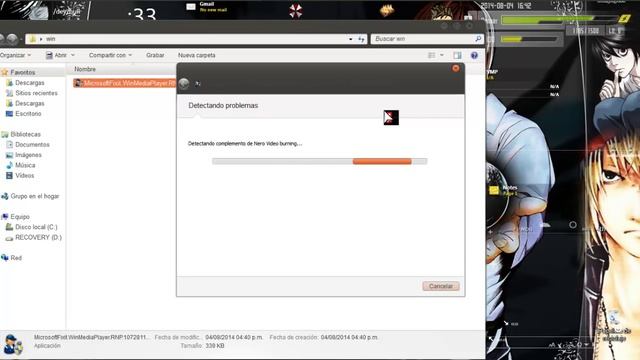Toggle the preview pane icon
Screen dimensions: 640x360
click(x=457, y=55)
